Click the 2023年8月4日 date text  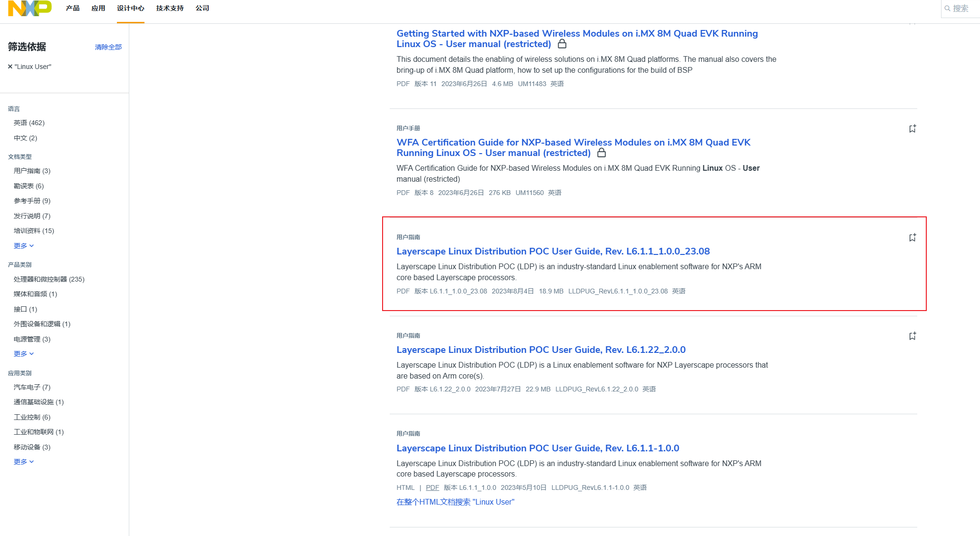tap(513, 291)
